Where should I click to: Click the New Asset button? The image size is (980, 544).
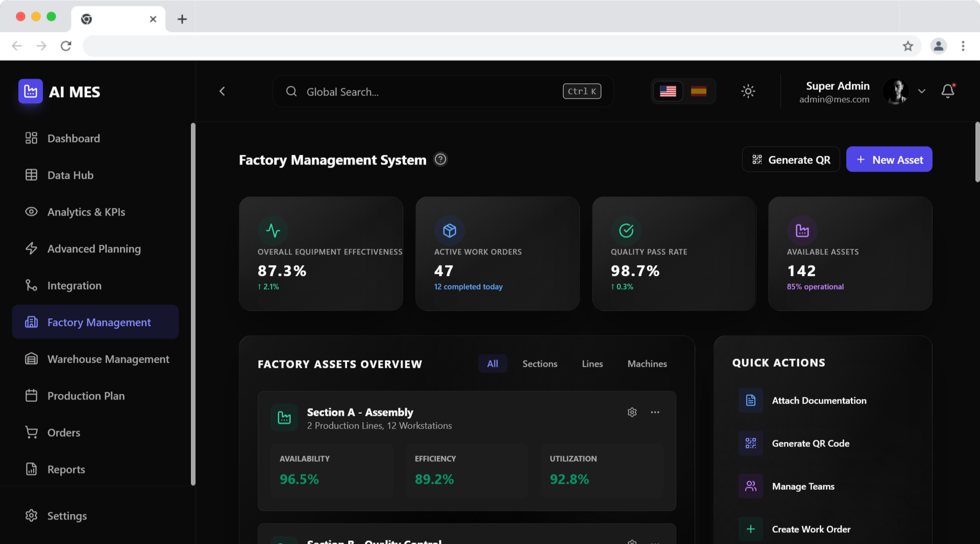click(x=889, y=160)
